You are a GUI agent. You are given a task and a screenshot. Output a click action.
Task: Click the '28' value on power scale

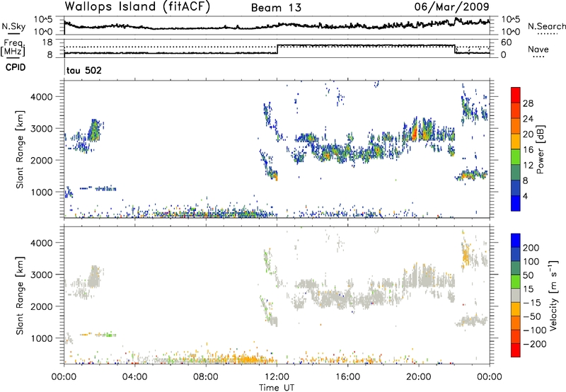[528, 103]
